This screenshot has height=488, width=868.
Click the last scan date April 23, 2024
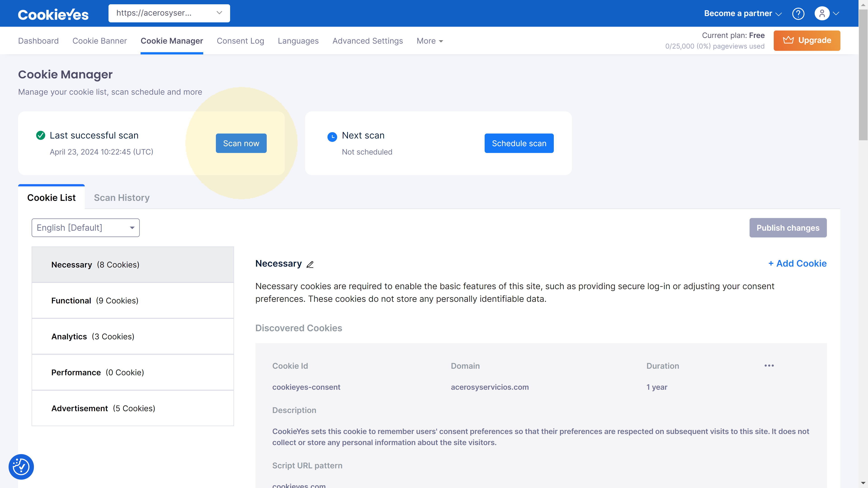[101, 152]
